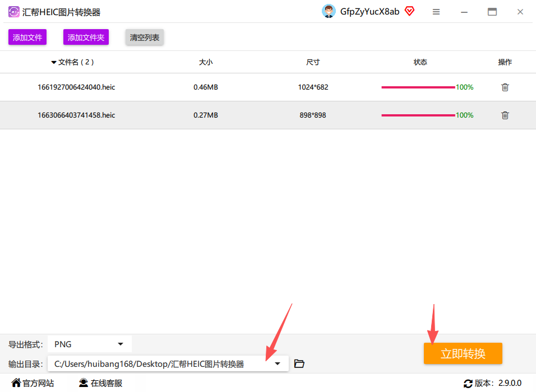
Task: Open the 官方网站 link
Action: 33,383
